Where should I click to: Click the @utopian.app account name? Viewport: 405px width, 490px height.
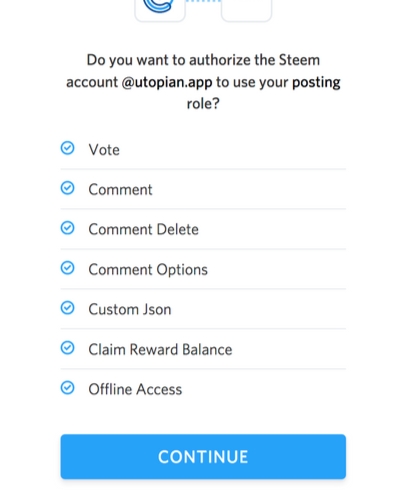point(167,82)
